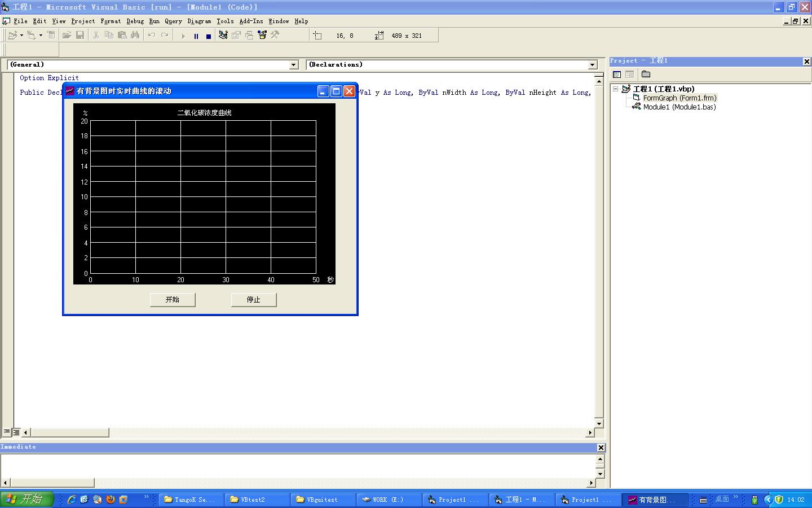Screen dimensions: 812x508
Task: Click View Code icon in Project panel
Action: [x=617, y=75]
